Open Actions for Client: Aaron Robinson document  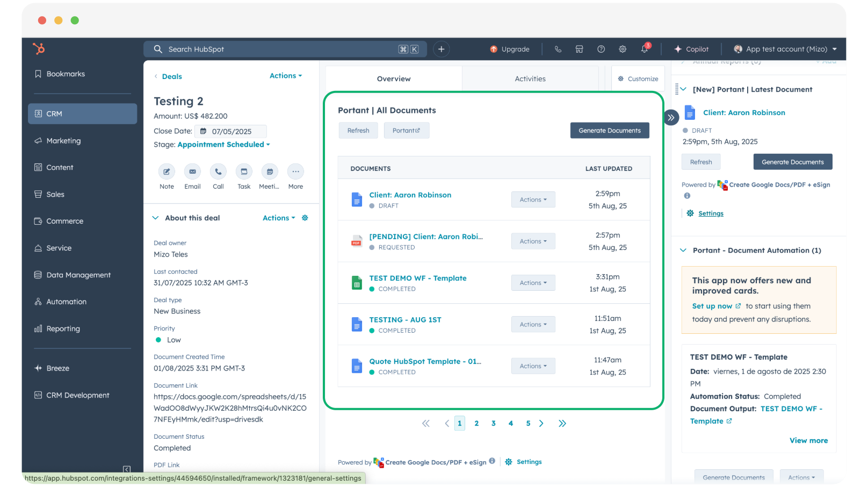[533, 199]
